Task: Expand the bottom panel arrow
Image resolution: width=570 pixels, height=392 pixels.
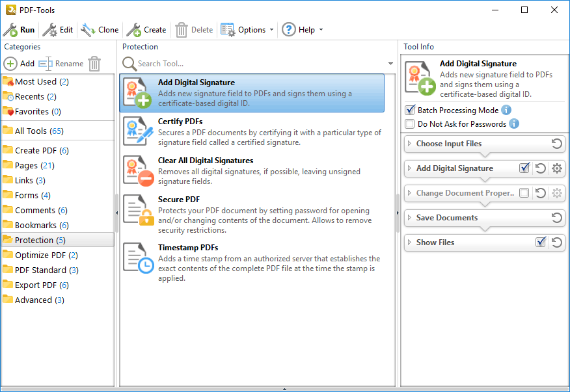Action: click(x=284, y=389)
